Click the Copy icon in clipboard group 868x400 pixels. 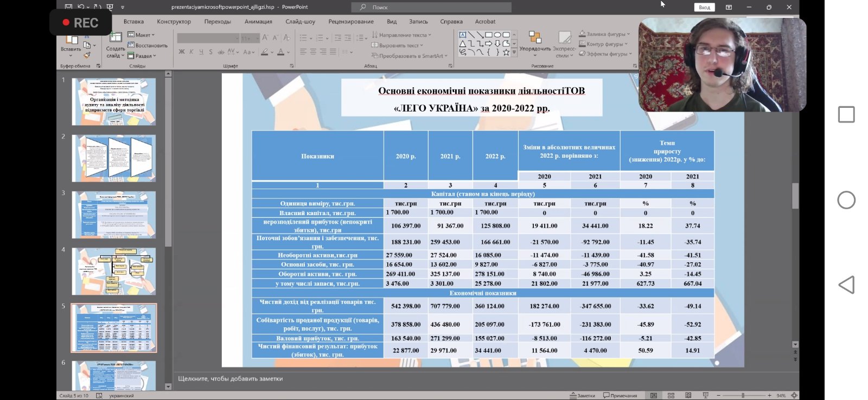[87, 45]
